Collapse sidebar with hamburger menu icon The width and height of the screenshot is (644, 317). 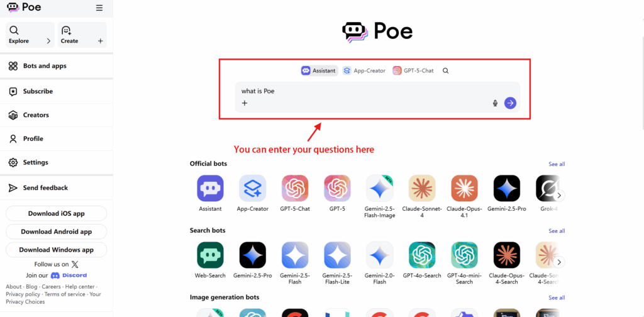(99, 8)
